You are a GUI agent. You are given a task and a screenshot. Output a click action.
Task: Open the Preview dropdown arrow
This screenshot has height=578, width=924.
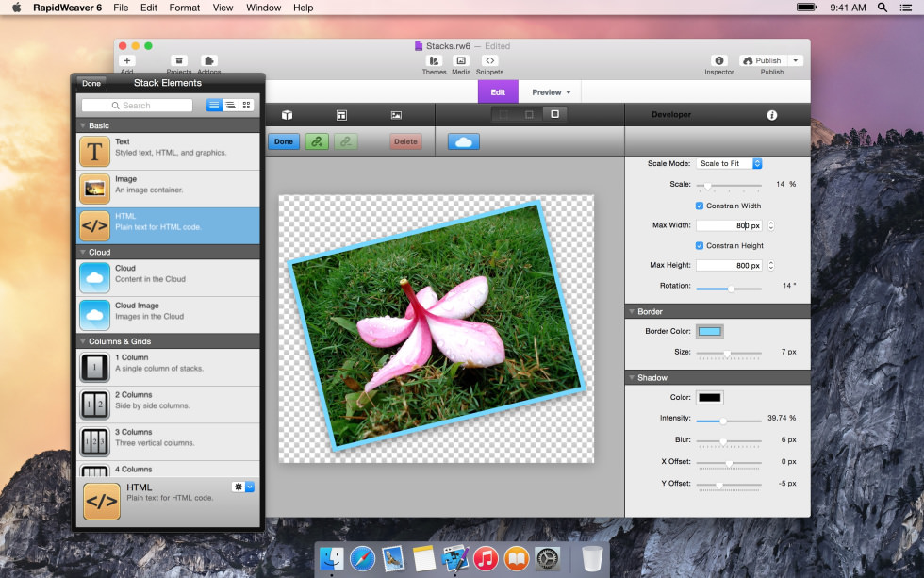pyautogui.click(x=569, y=92)
